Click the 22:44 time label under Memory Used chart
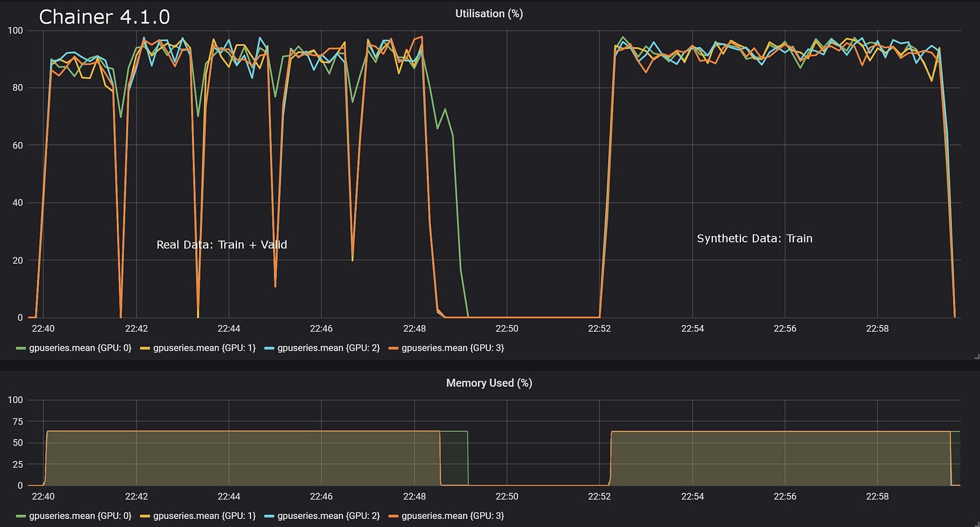Image resolution: width=980 pixels, height=527 pixels. 228,496
